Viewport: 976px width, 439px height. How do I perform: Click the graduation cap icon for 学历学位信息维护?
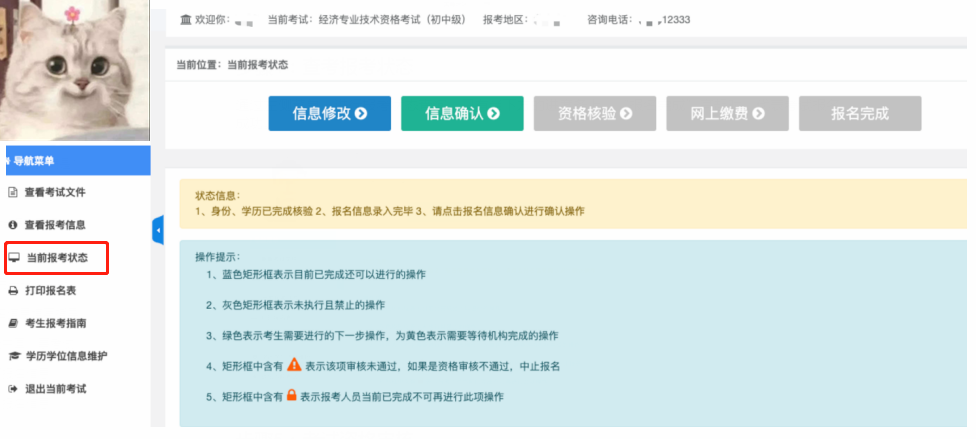13,356
